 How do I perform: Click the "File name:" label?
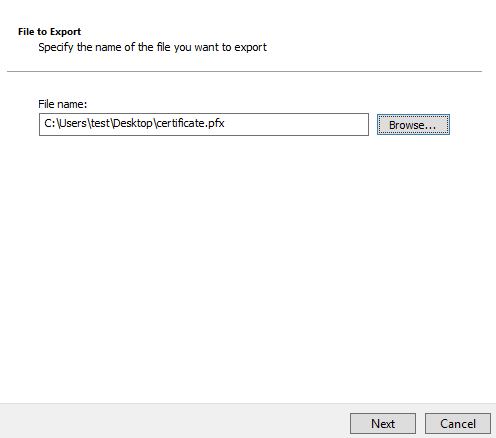coord(63,104)
